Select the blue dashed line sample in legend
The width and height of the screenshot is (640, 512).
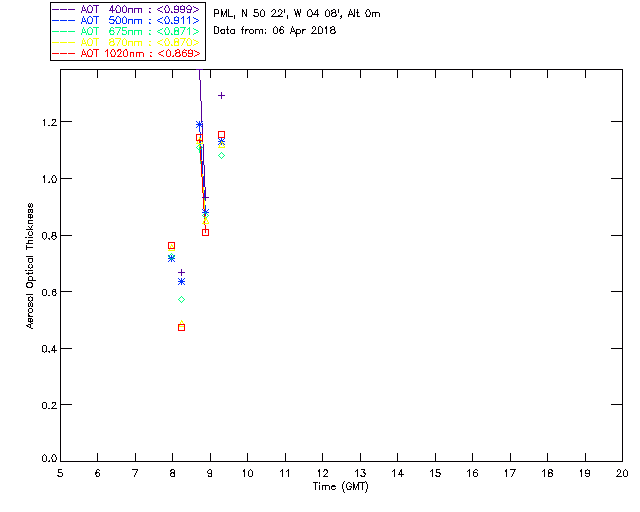coord(64,20)
